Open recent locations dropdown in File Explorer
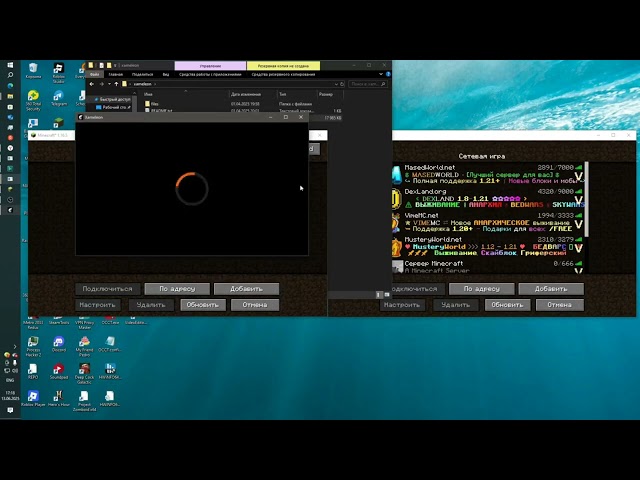The width and height of the screenshot is (640, 480). point(109,84)
